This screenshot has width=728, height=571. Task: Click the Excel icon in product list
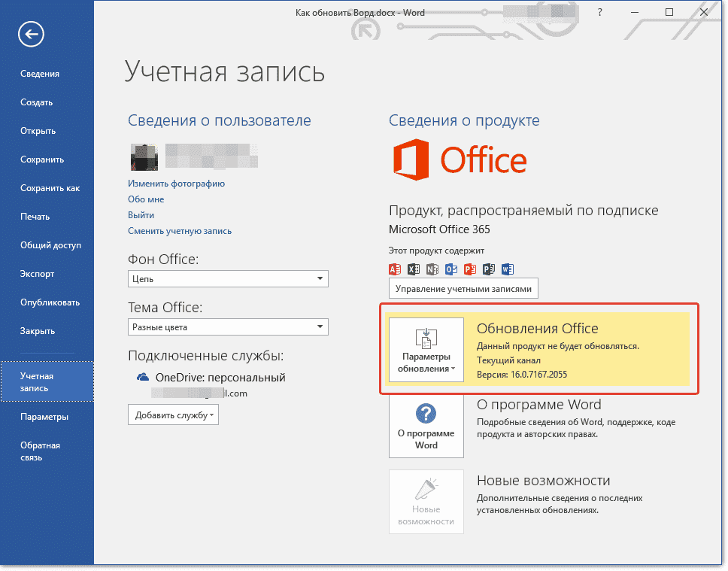point(414,269)
